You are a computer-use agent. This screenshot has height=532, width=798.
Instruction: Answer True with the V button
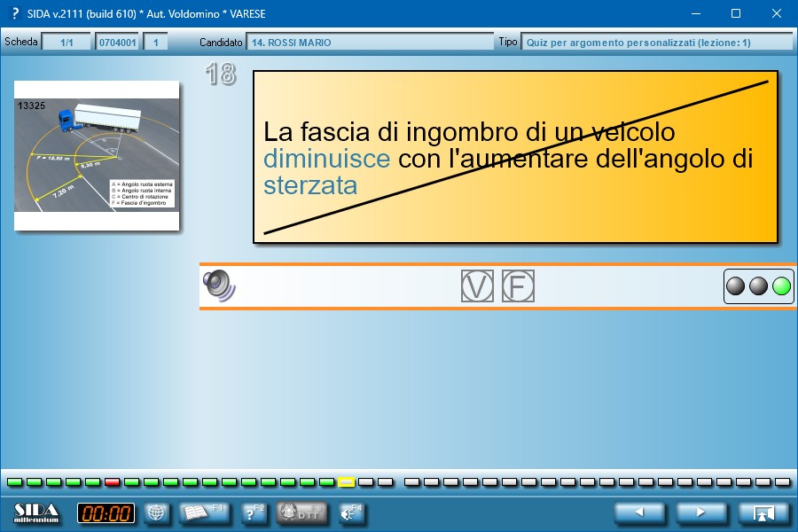coord(477,286)
